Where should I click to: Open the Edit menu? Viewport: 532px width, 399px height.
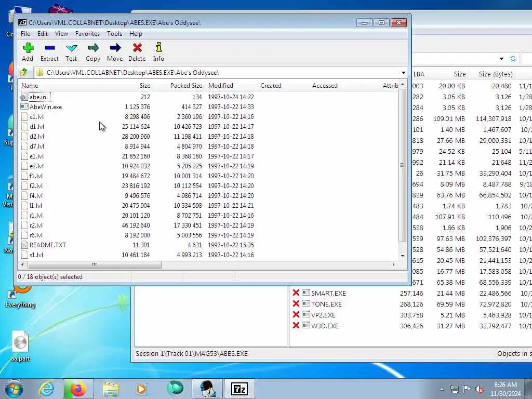43,34
